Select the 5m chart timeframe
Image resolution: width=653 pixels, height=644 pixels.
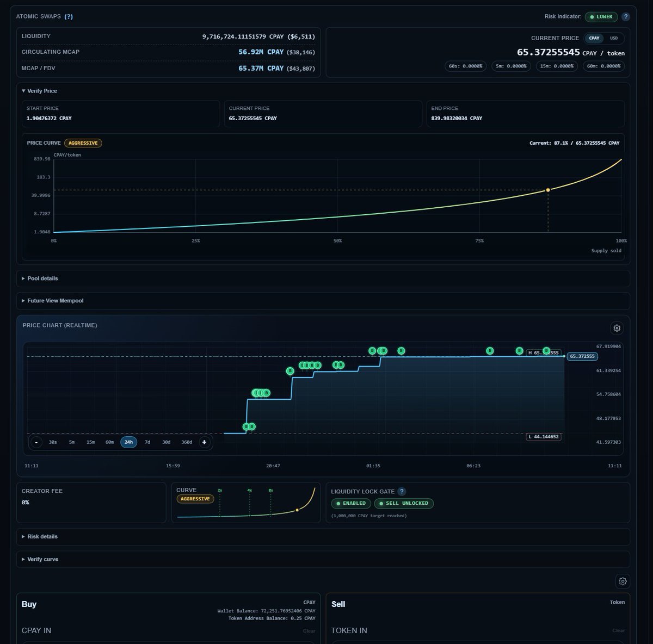tap(72, 442)
